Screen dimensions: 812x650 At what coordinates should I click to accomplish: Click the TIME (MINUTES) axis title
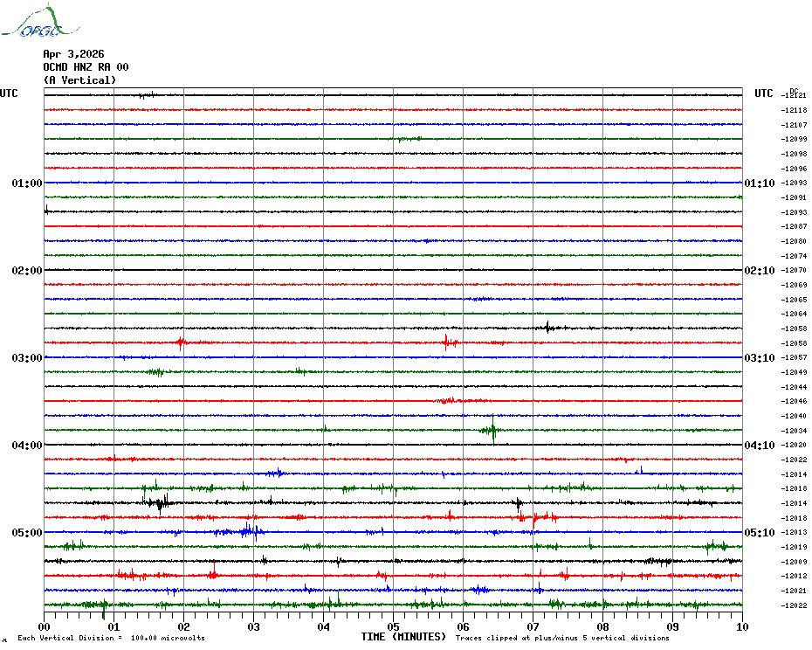tap(403, 637)
